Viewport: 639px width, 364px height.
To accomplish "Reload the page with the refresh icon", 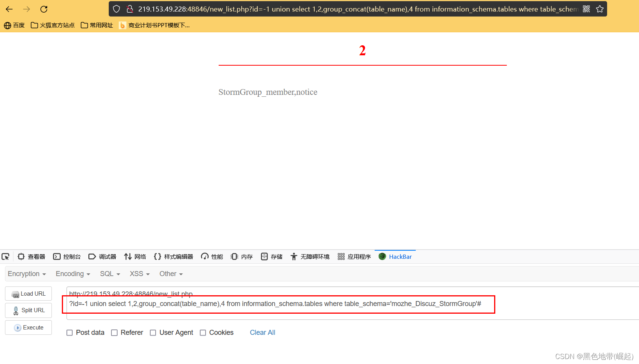I will (x=44, y=9).
